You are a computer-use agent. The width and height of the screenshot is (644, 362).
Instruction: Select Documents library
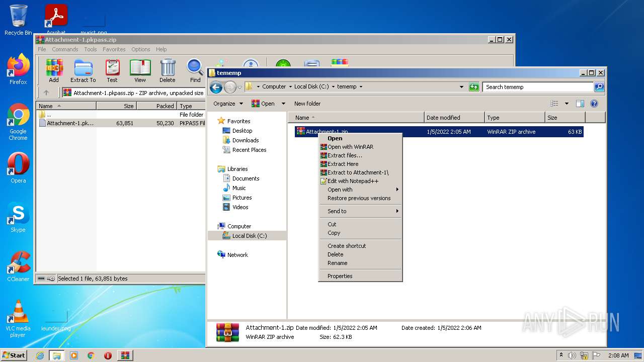246,178
